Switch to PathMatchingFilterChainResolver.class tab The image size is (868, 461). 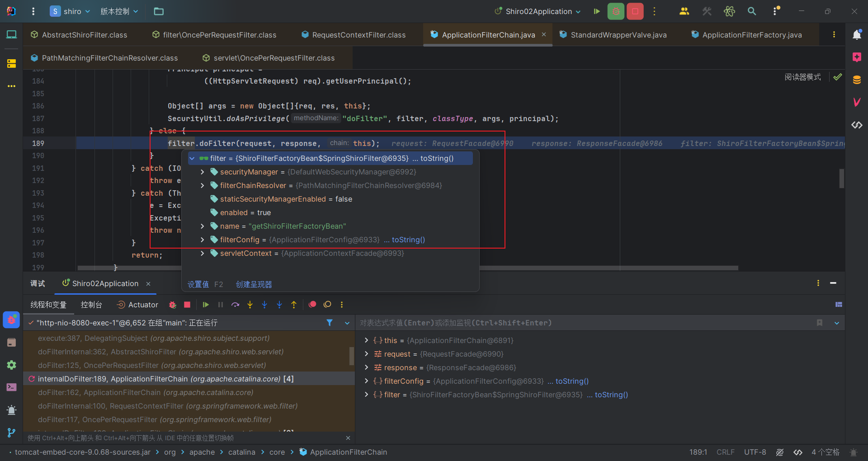click(104, 58)
